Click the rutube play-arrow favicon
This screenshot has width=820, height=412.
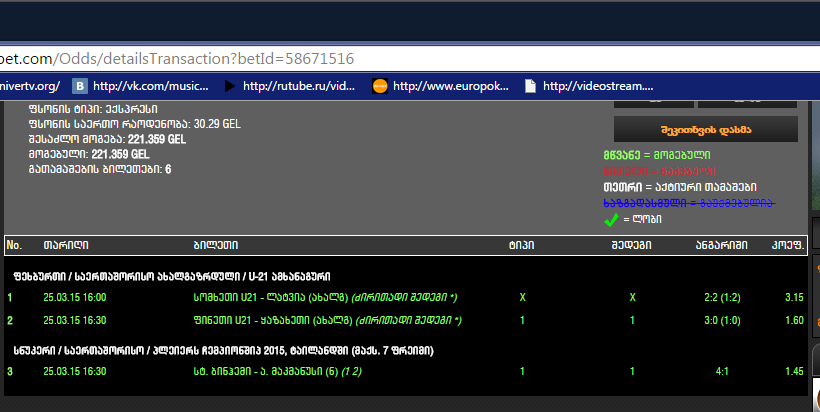(230, 86)
